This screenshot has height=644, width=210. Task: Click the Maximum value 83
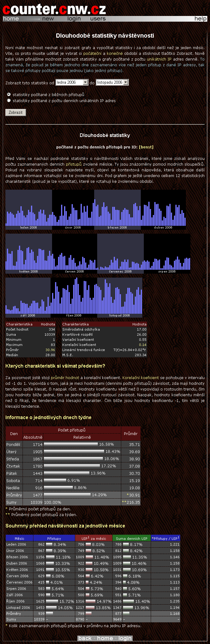(53, 345)
